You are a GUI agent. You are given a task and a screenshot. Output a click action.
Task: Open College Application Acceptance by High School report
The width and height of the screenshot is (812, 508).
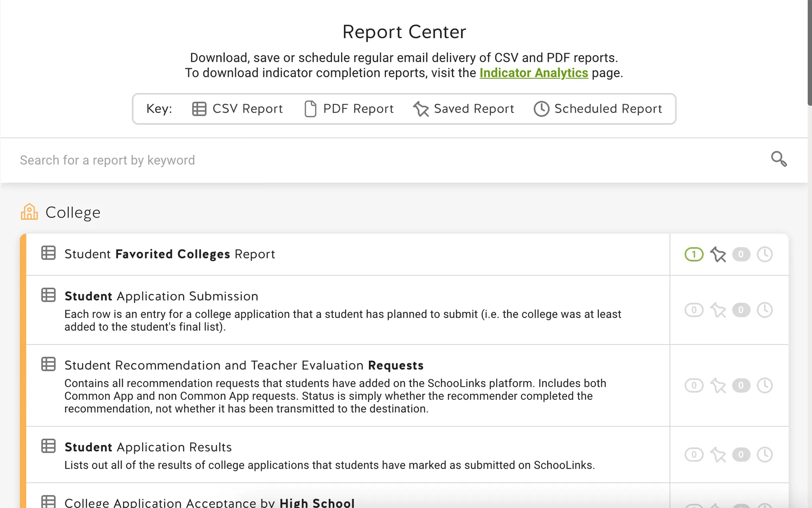[x=209, y=502]
